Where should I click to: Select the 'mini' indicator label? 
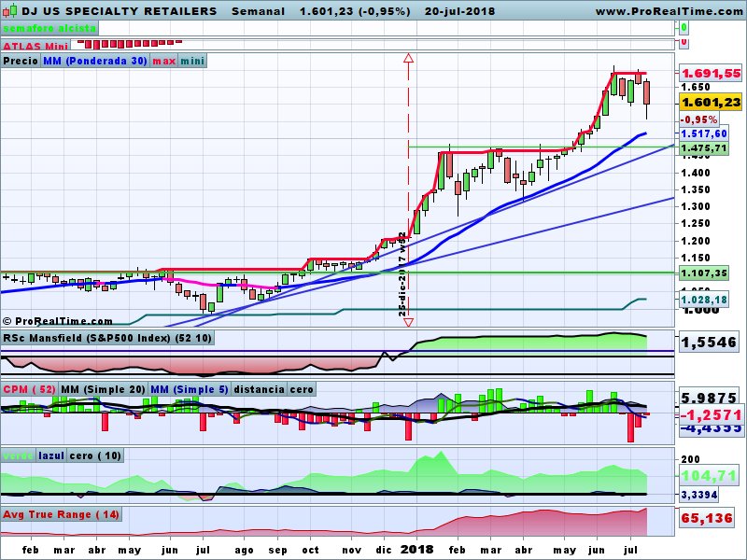click(192, 61)
